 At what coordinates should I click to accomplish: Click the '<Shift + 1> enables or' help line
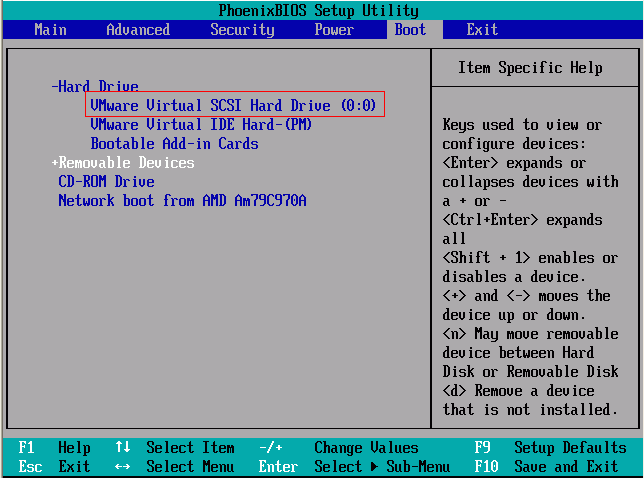click(530, 258)
